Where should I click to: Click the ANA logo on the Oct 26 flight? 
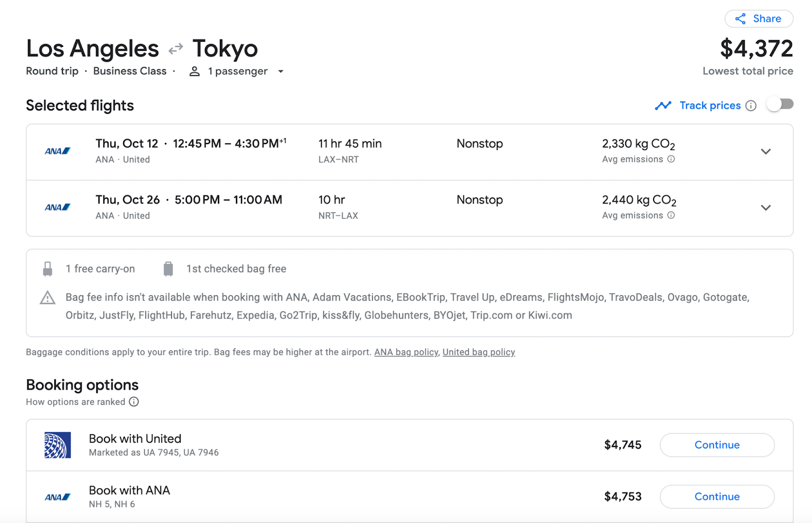57,207
